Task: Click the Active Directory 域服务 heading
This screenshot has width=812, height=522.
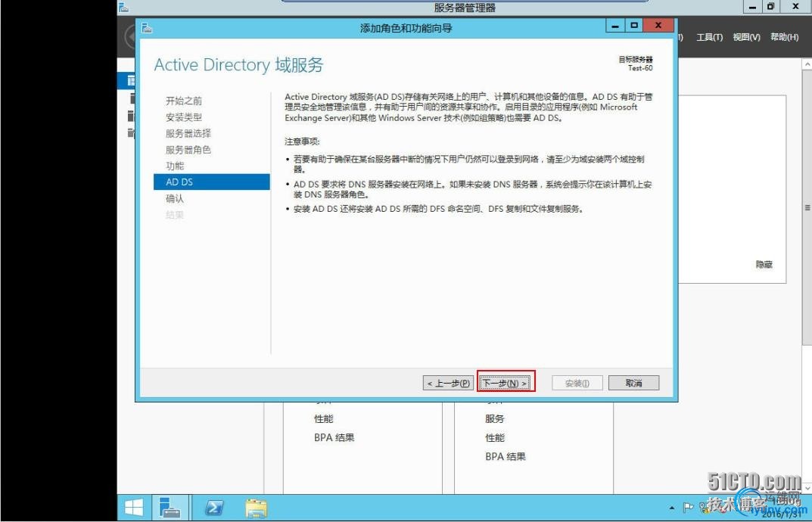Action: tap(238, 65)
